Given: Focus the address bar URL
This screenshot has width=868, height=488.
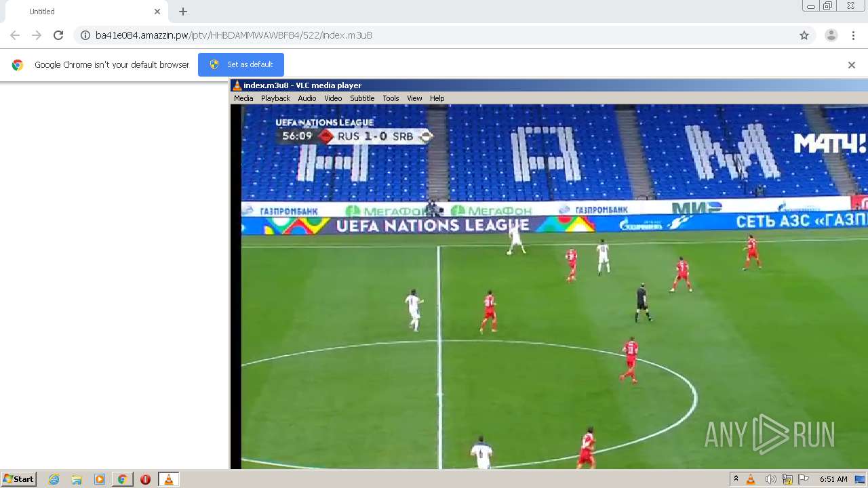Looking at the screenshot, I should click(x=233, y=35).
